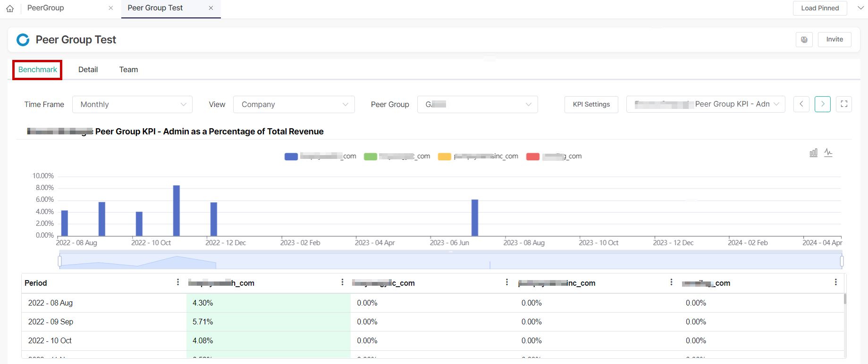Click the Peer Group Test logo icon
Screen dimensions: 868x364
(x=23, y=40)
